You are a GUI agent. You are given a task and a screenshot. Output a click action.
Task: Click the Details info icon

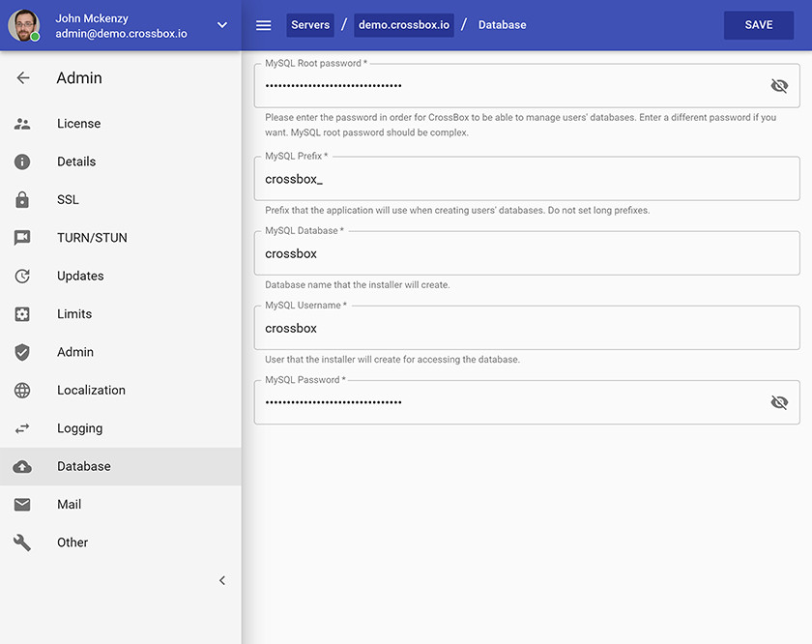tap(22, 161)
